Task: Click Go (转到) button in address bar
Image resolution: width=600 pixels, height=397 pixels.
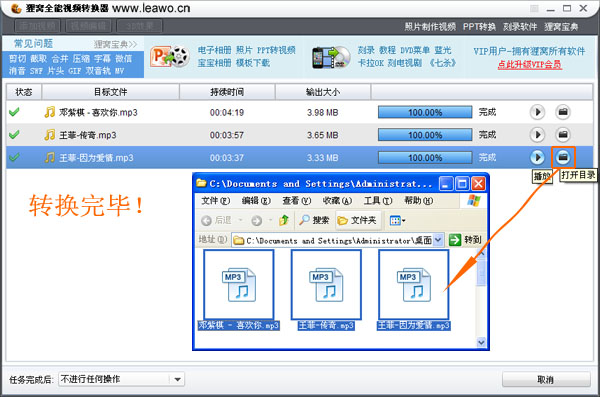Action: pyautogui.click(x=465, y=240)
